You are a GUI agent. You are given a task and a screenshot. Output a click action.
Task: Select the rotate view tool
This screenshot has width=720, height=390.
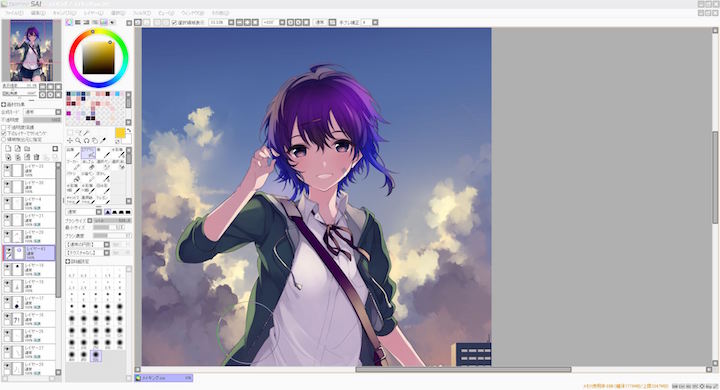point(86,141)
